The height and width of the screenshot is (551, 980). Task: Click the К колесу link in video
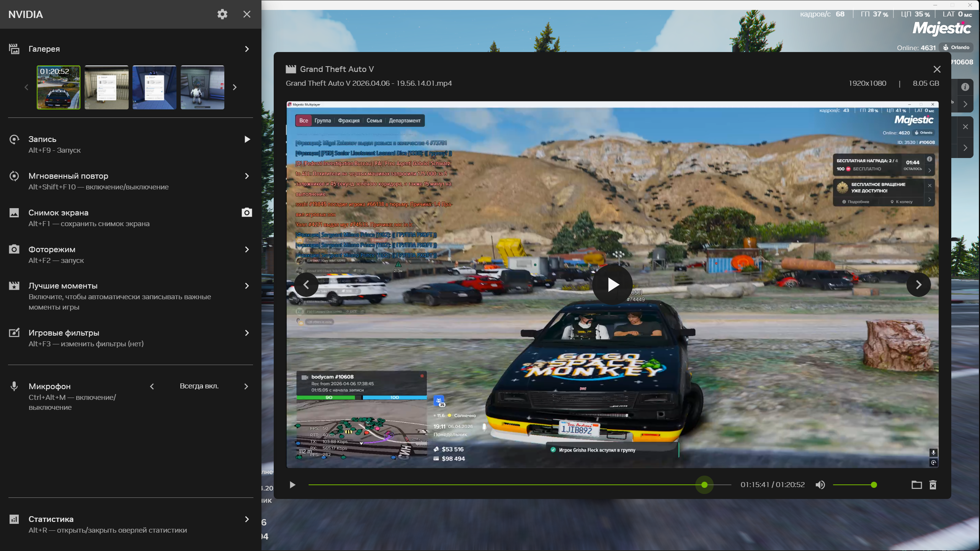pyautogui.click(x=902, y=202)
